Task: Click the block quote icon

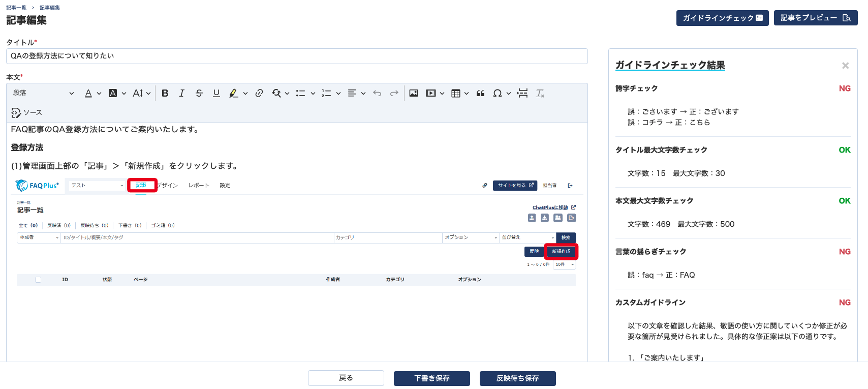Action: 480,93
